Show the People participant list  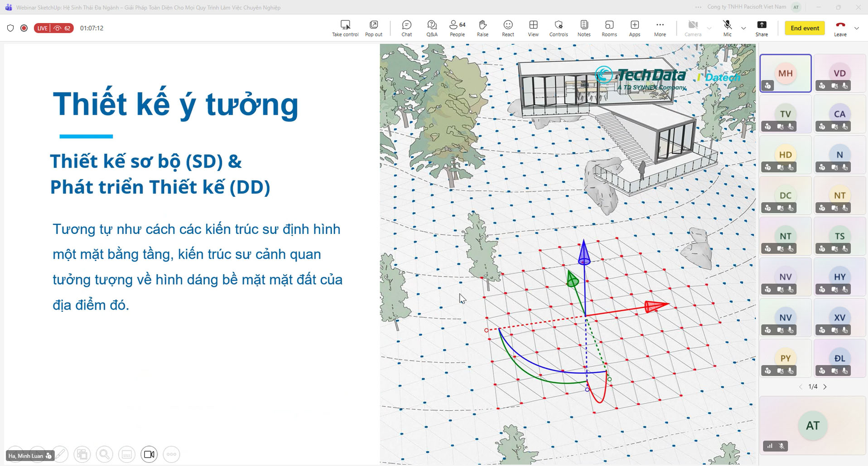[457, 28]
